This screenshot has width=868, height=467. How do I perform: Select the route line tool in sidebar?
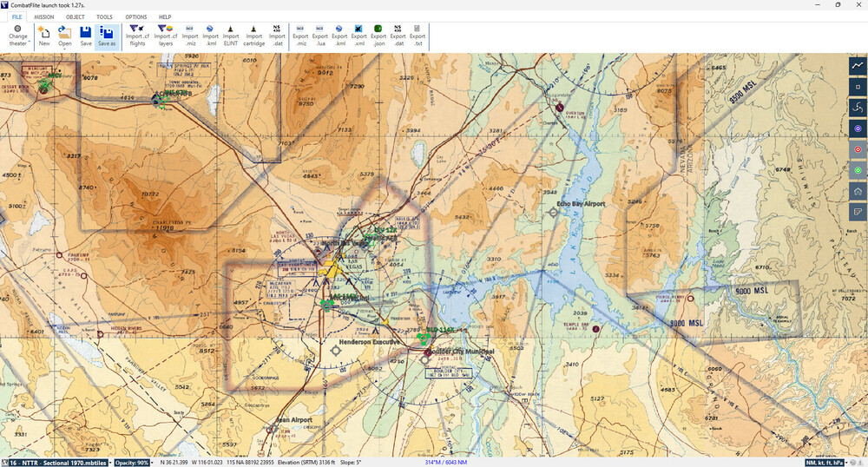[858, 67]
